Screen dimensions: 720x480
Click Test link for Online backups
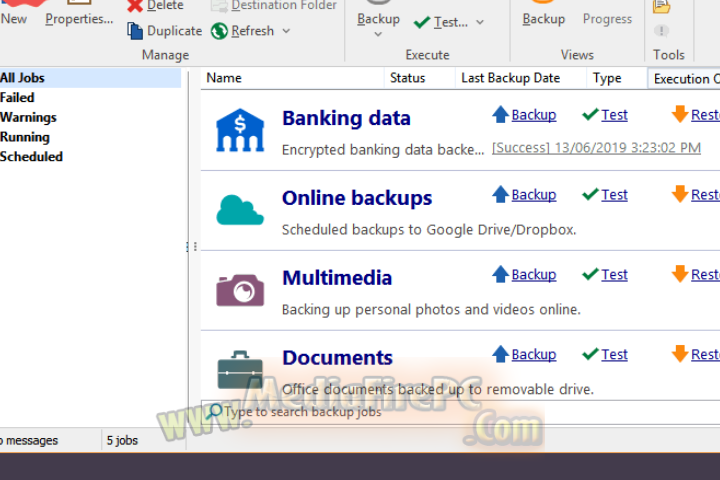(614, 195)
